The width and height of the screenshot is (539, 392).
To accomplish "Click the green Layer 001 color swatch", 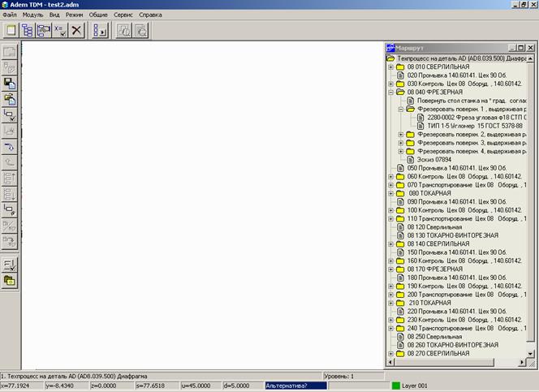I will tap(396, 385).
